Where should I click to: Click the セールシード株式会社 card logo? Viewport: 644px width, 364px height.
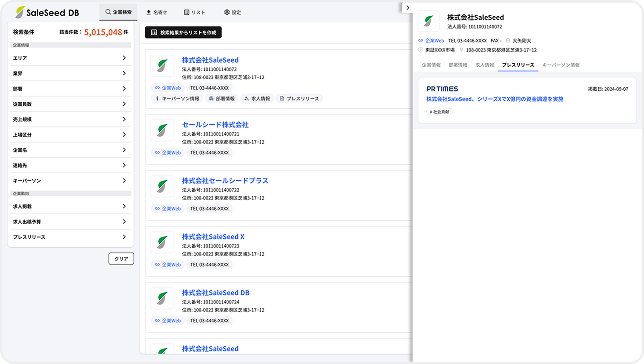pos(162,131)
